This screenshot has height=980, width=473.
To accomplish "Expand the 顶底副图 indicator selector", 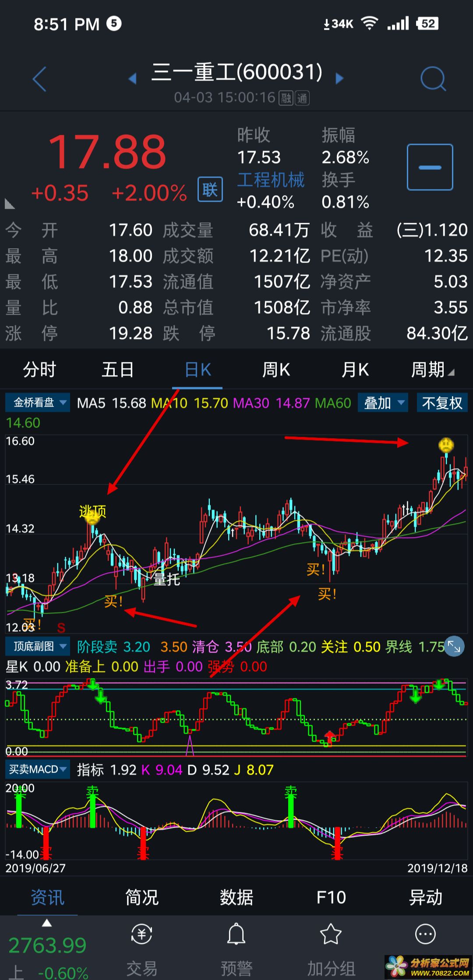I will click(38, 646).
